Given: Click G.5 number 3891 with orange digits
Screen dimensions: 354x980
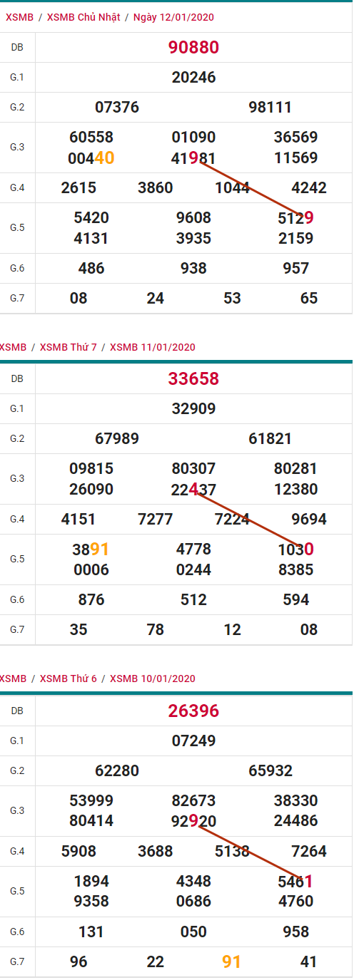Looking at the screenshot, I should [91, 550].
